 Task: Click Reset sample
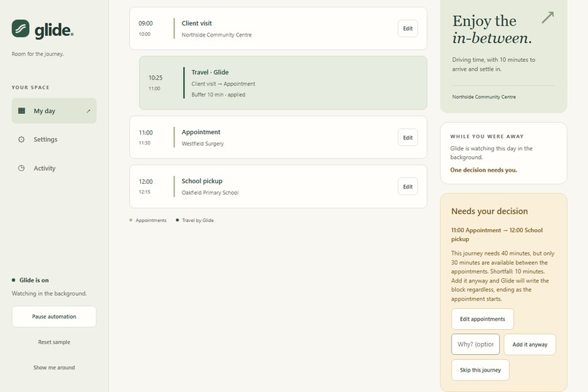coord(54,342)
